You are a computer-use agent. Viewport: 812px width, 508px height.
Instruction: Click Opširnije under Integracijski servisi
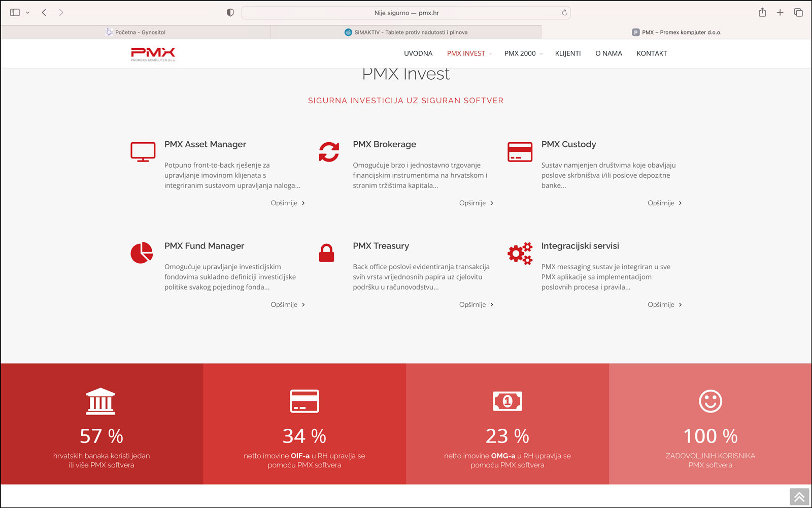point(665,304)
